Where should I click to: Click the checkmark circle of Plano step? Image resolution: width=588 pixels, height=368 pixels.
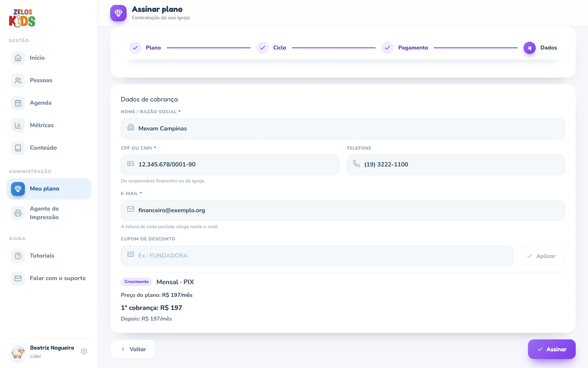click(x=135, y=48)
